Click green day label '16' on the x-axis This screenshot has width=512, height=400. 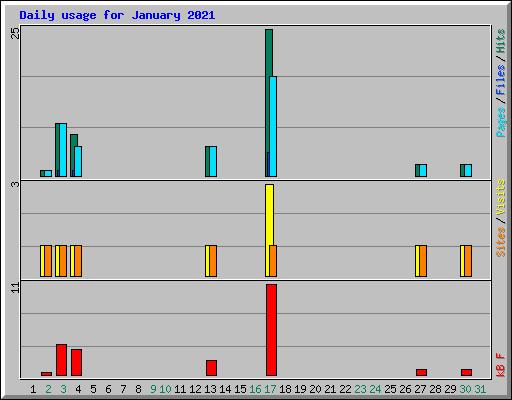[x=255, y=389]
